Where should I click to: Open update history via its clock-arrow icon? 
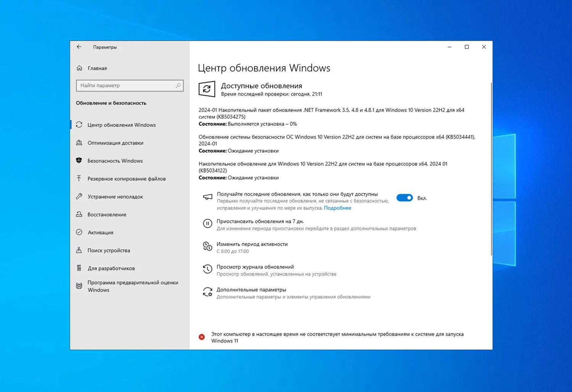coord(207,269)
